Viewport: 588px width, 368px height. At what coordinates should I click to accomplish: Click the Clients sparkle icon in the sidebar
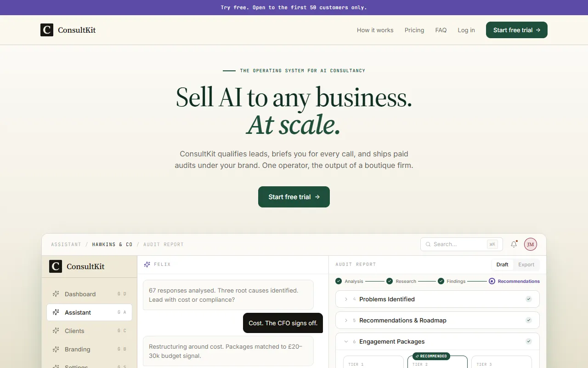[x=56, y=331]
